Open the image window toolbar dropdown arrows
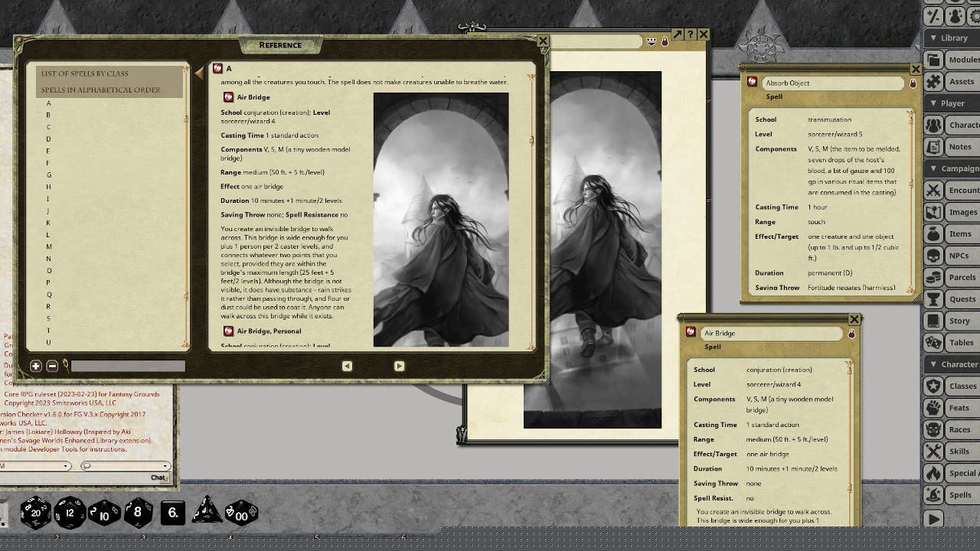This screenshot has width=980, height=551. pos(652,41)
